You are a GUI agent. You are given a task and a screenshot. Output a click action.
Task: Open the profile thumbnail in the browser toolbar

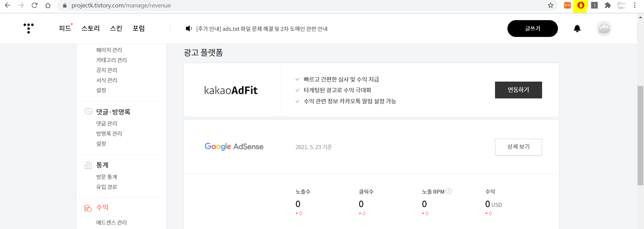click(x=621, y=5)
